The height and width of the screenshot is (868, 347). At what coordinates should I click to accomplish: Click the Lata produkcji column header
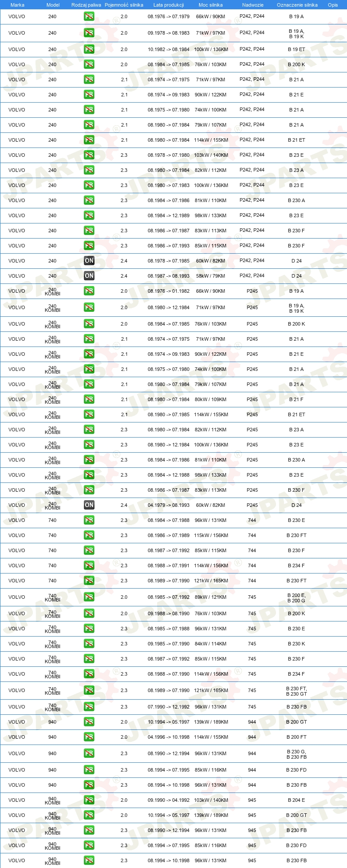(169, 5)
